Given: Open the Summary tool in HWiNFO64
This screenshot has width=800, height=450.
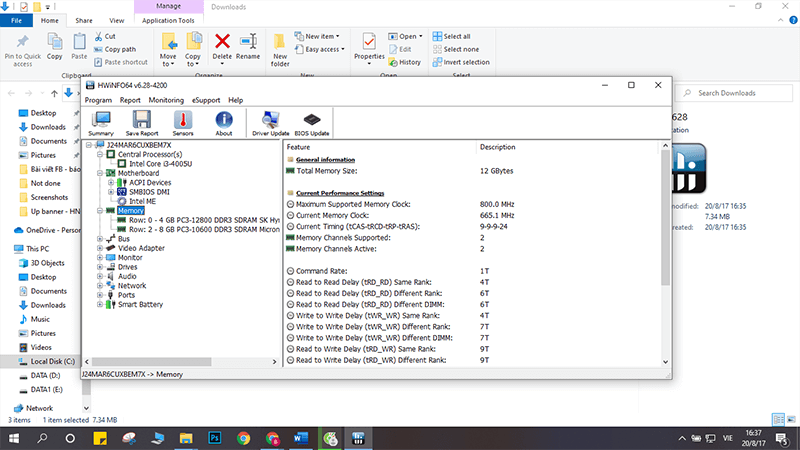Looking at the screenshot, I should [x=101, y=123].
